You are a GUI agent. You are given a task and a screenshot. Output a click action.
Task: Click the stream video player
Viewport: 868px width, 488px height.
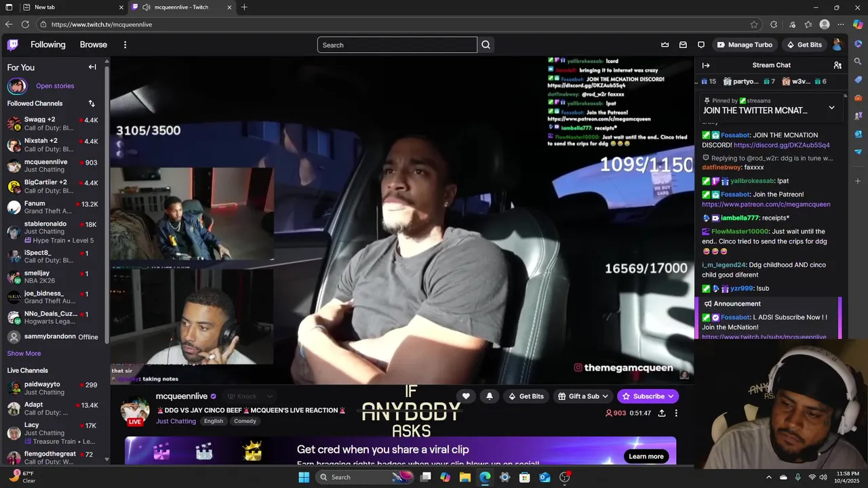point(402,220)
